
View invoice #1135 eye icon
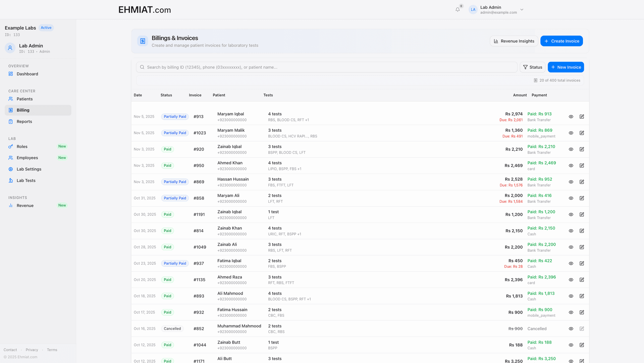571,280
